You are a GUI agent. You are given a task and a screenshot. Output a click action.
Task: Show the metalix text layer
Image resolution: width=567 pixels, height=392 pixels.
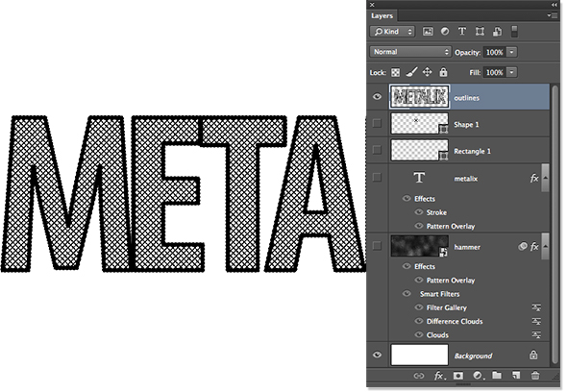point(377,177)
